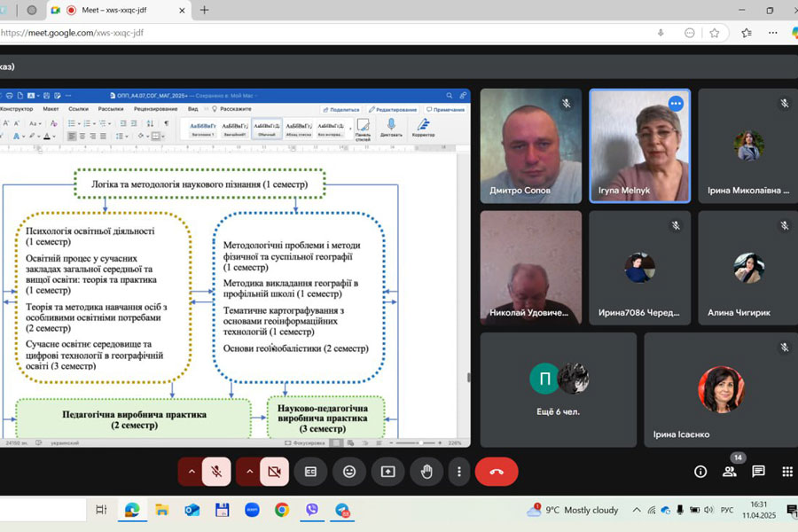Turn on the camera in Meet
The width and height of the screenshot is (798, 532).
(x=274, y=472)
